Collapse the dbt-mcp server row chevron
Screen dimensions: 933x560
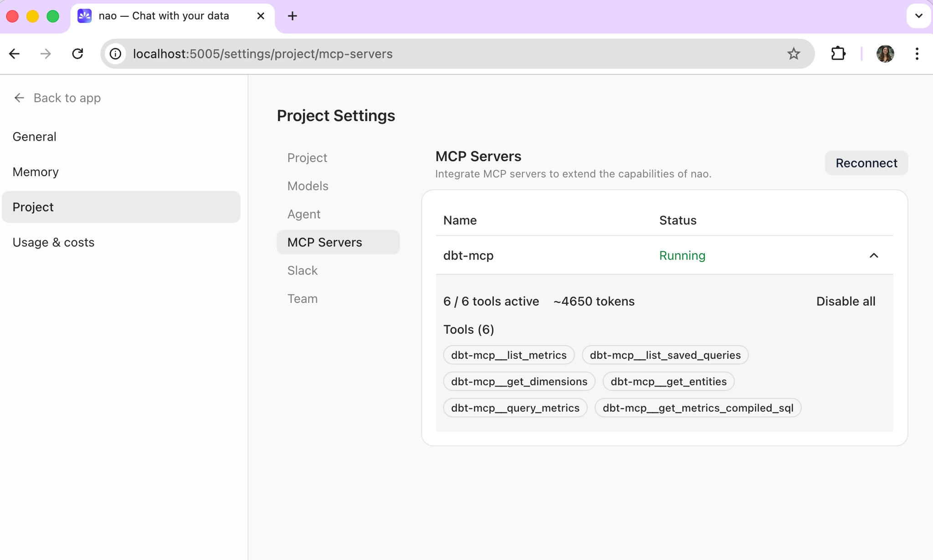[x=873, y=255]
